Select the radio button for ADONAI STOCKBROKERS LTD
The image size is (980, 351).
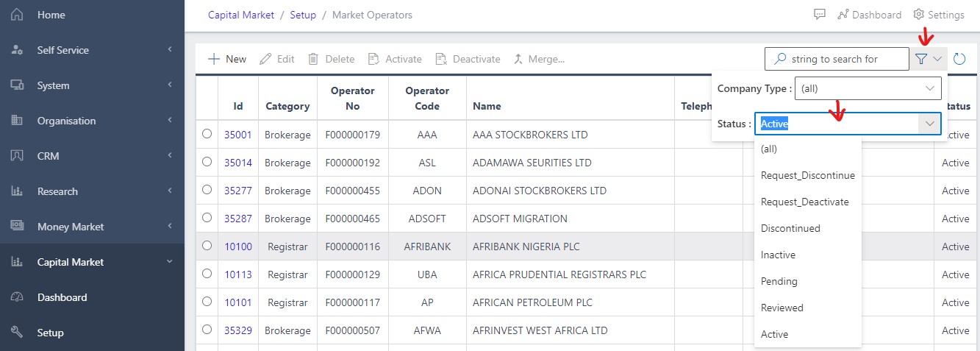(207, 190)
